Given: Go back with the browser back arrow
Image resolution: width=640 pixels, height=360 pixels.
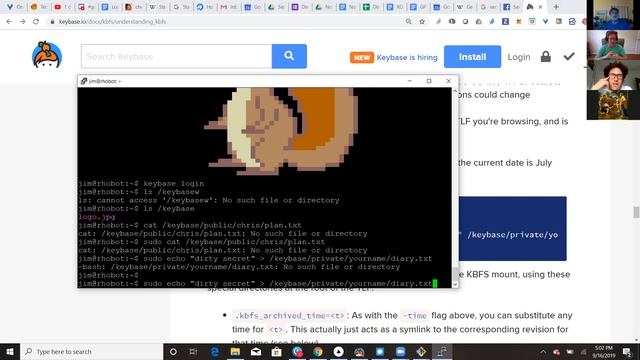Looking at the screenshot, I should 9,22.
